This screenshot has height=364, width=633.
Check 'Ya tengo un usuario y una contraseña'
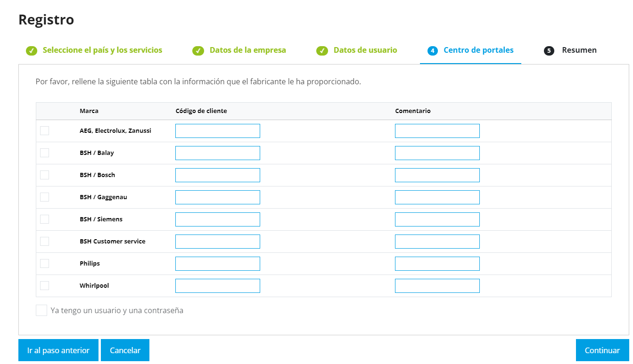click(41, 310)
